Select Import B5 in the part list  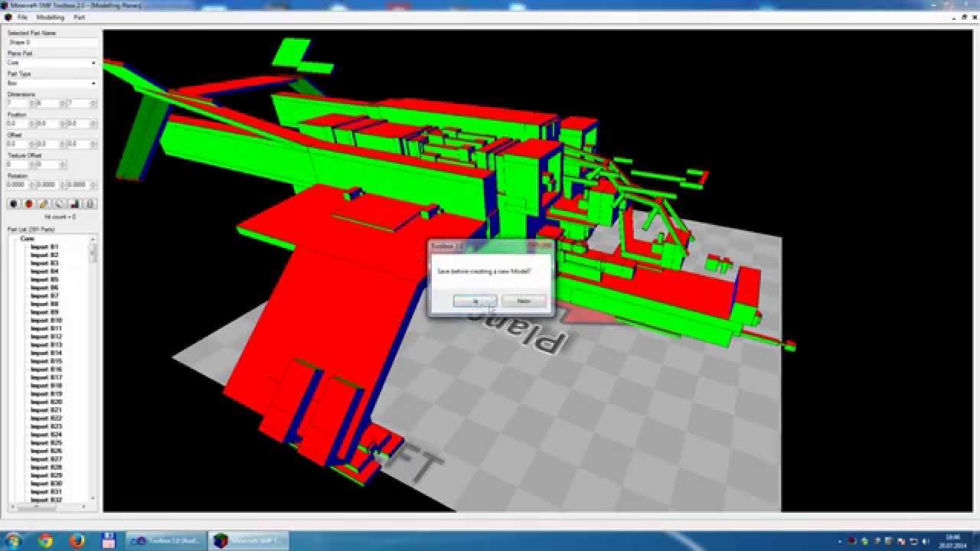(44, 279)
